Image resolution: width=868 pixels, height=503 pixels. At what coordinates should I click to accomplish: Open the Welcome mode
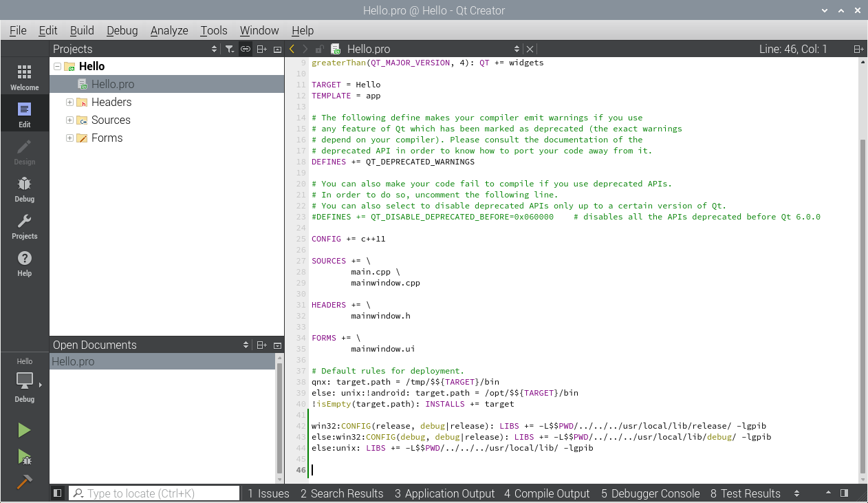[x=24, y=77]
